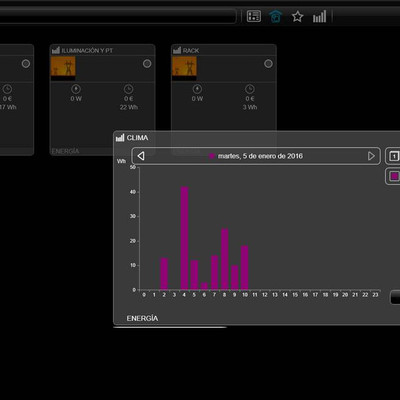Click the hour 4 bar in CLIMA chart
Viewport: 400px width, 400px height.
click(x=184, y=238)
